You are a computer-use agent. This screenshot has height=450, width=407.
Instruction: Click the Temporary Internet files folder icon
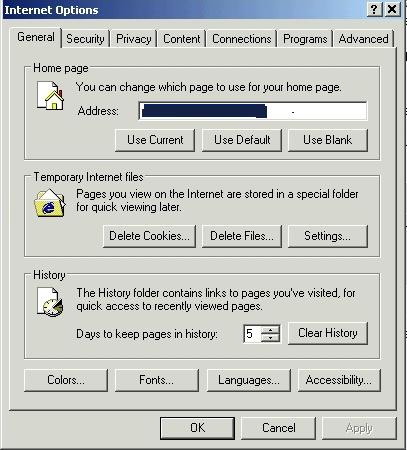[x=50, y=203]
